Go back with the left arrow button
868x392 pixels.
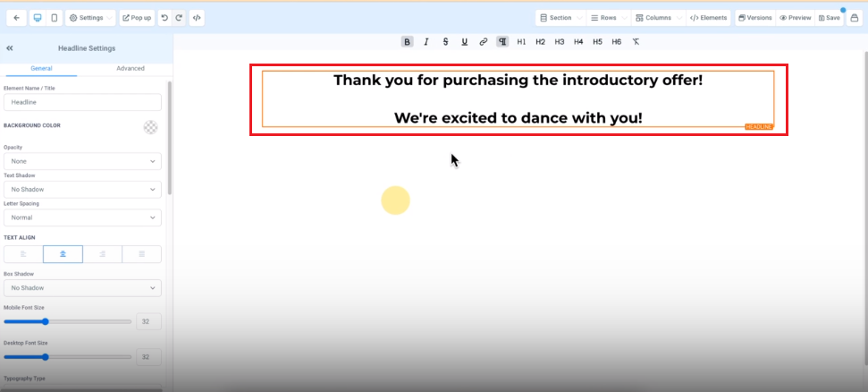(x=17, y=18)
